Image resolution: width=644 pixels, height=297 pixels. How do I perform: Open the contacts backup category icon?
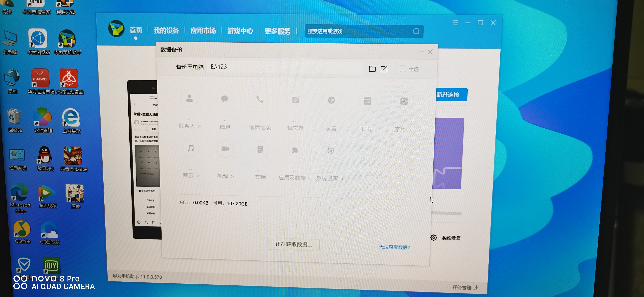190,98
